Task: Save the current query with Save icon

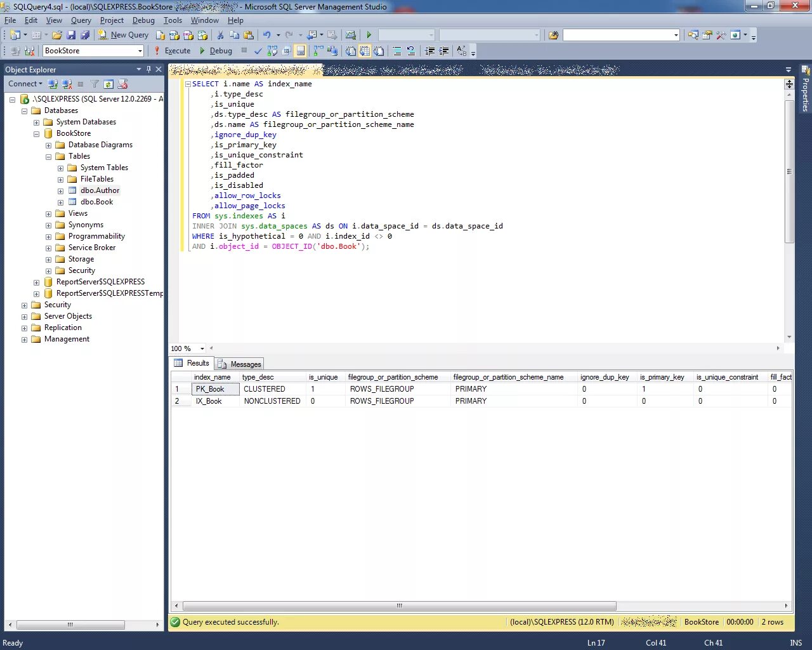Action: 71,35
